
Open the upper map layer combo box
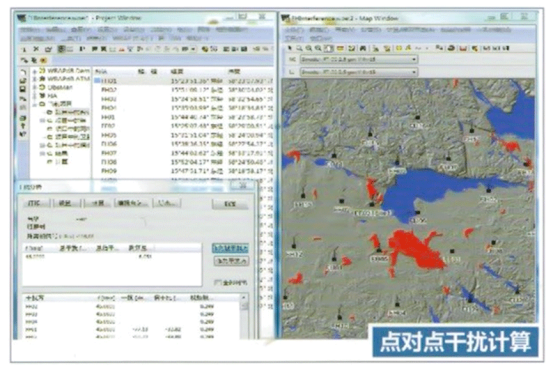click(x=359, y=59)
